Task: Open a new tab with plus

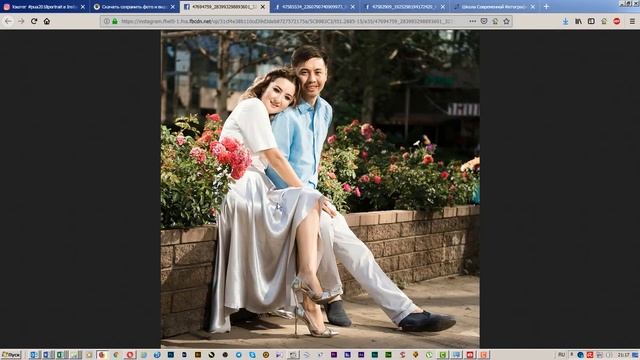Action: click(x=546, y=7)
